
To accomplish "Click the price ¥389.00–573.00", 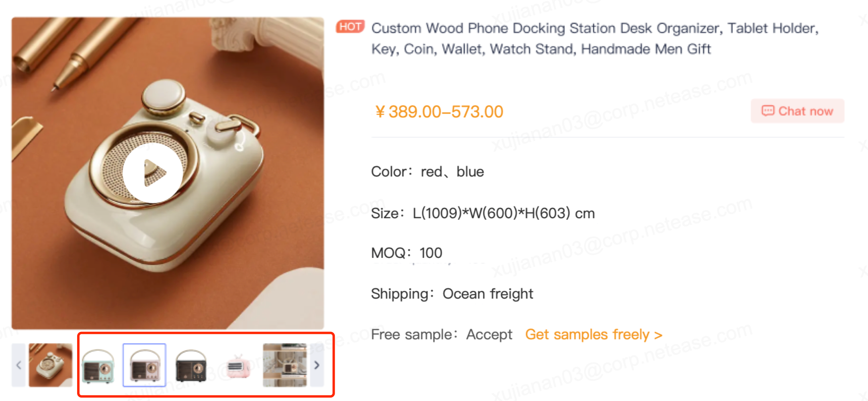I will pos(439,112).
